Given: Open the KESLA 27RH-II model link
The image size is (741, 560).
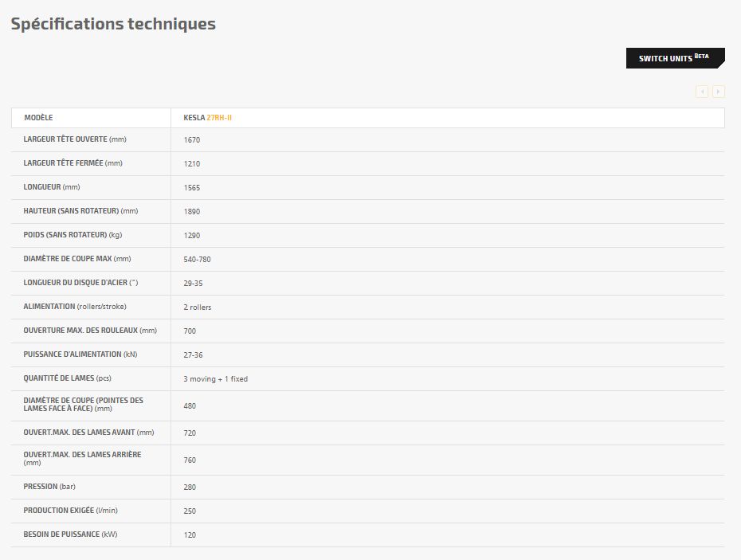Looking at the screenshot, I should point(218,118).
